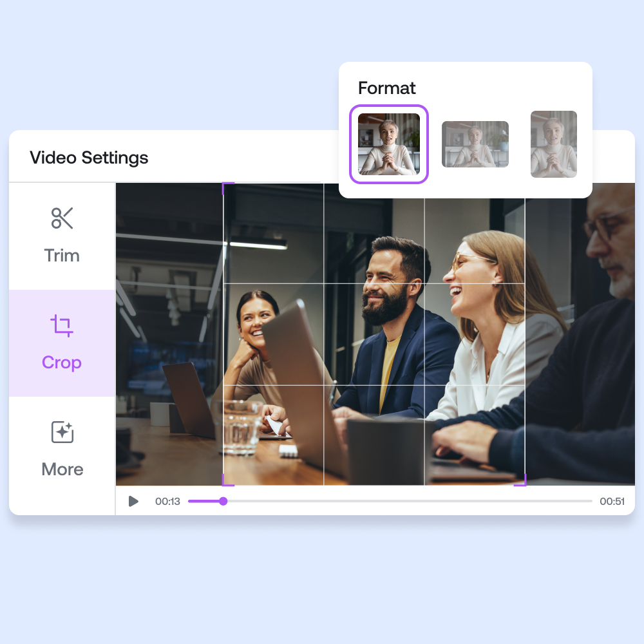Click the Crop tab label
Viewport: 644px width, 644px height.
tap(62, 363)
